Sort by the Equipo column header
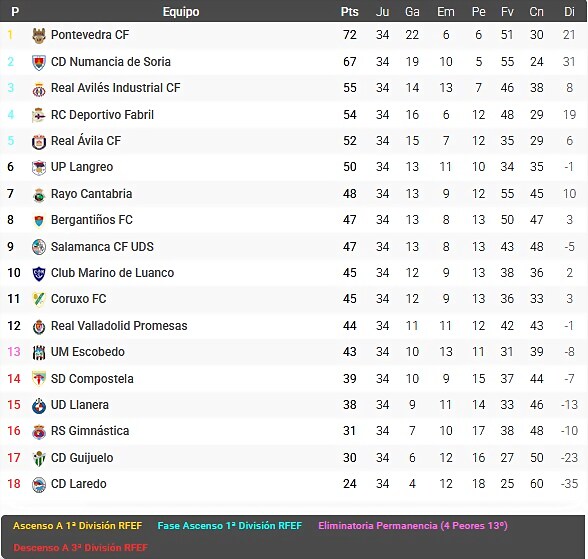This screenshot has width=588, height=559. click(x=181, y=12)
